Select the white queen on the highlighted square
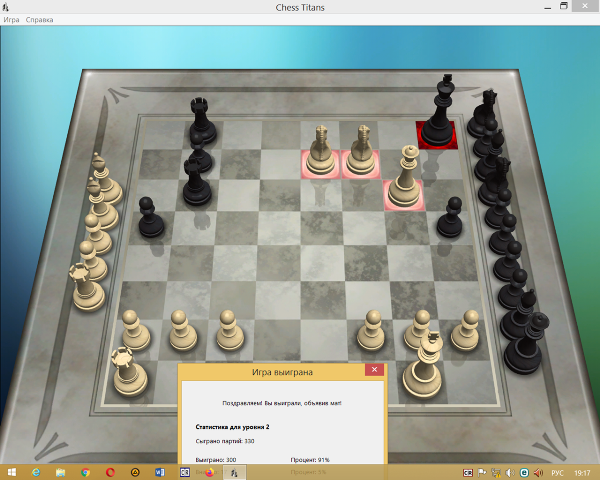Screen dimensions: 600x480 (x=405, y=180)
